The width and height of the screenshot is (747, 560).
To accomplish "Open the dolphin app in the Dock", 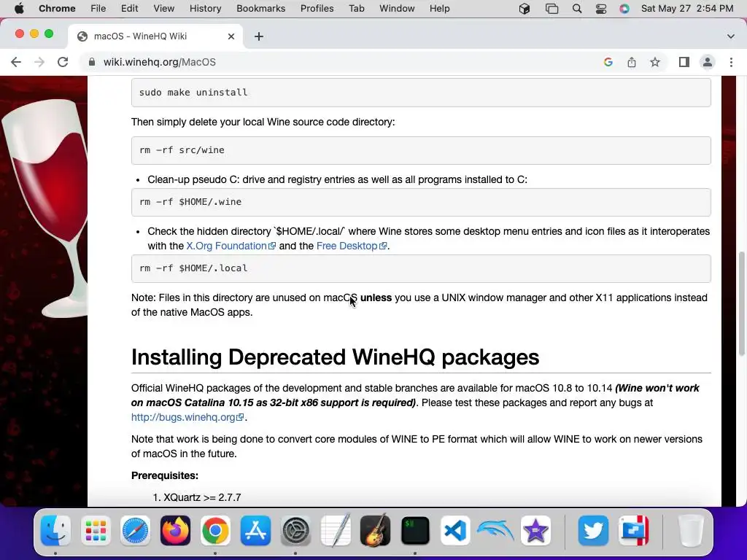I will 495,531.
